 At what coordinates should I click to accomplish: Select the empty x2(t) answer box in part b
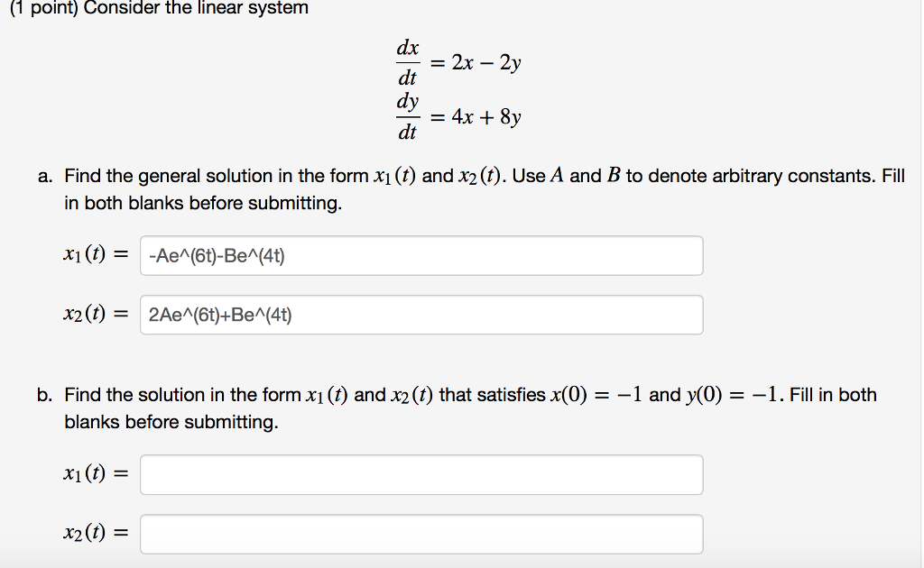pyautogui.click(x=420, y=533)
